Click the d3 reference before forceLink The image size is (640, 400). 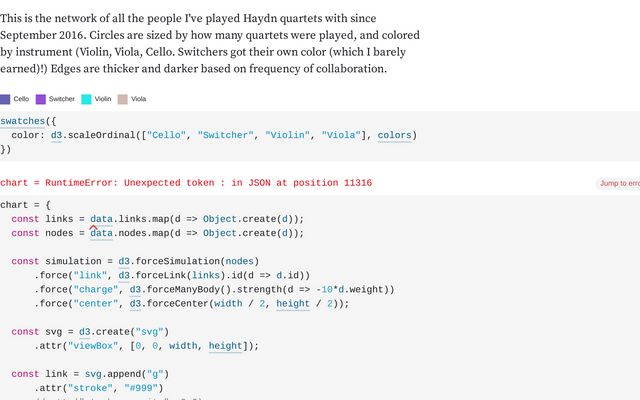(x=124, y=276)
